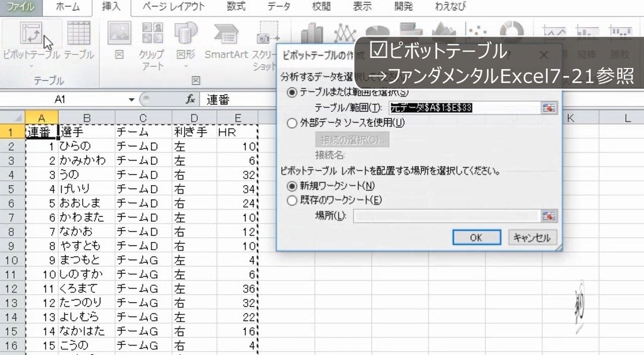Screen dimensions: 644x355
Task: Click cell containing よしむら
Action: point(87,317)
